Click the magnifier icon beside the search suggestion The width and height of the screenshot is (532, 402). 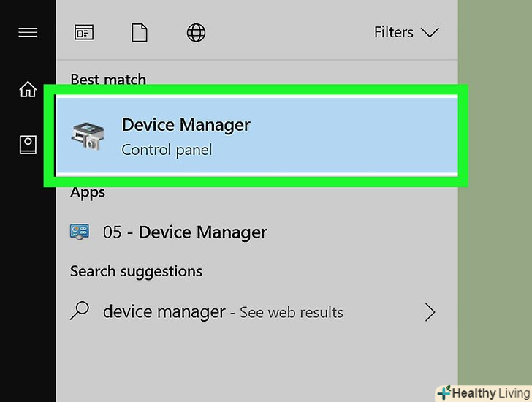click(x=80, y=311)
